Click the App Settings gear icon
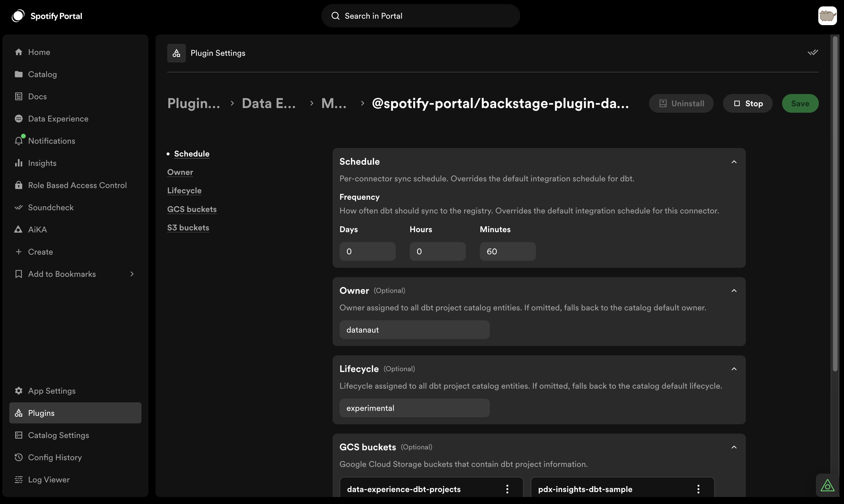 [19, 391]
